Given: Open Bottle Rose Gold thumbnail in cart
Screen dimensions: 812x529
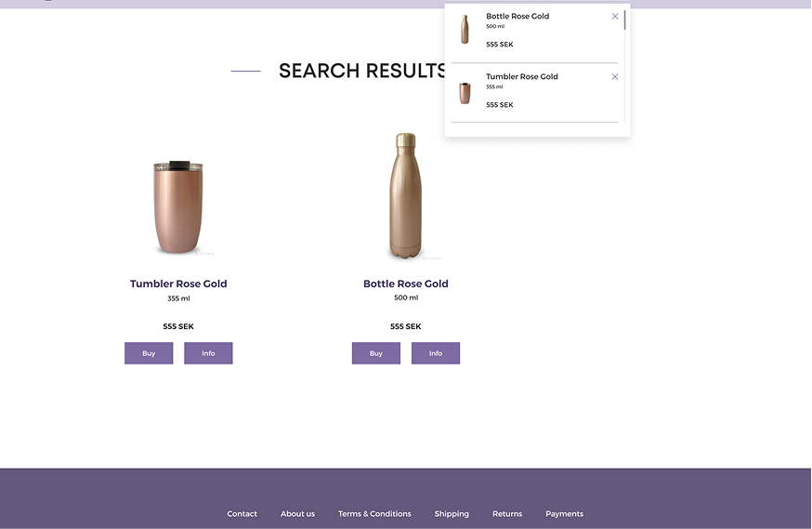Looking at the screenshot, I should click(x=465, y=29).
